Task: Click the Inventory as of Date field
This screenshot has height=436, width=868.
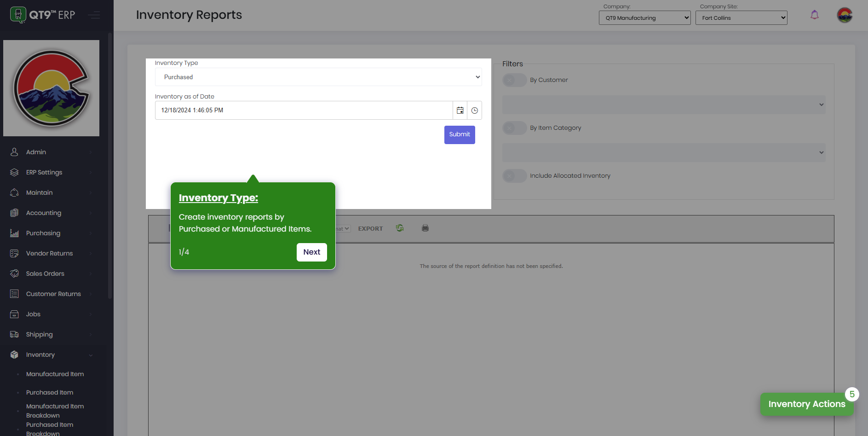Action: point(304,110)
